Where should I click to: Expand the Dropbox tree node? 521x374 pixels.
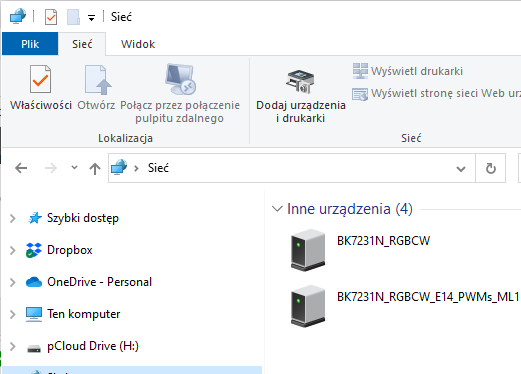point(13,250)
